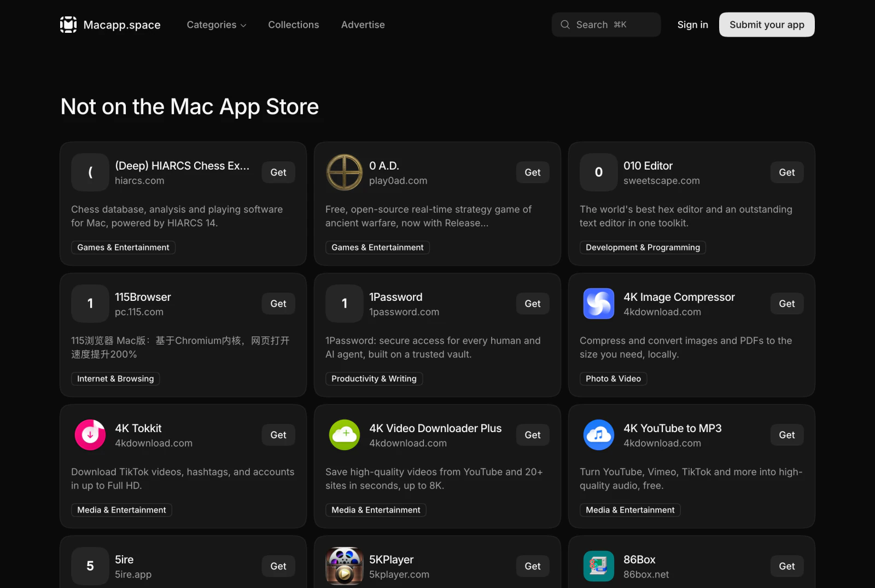Select HIARCS Games & Entertainment tag
875x588 pixels.
123,247
